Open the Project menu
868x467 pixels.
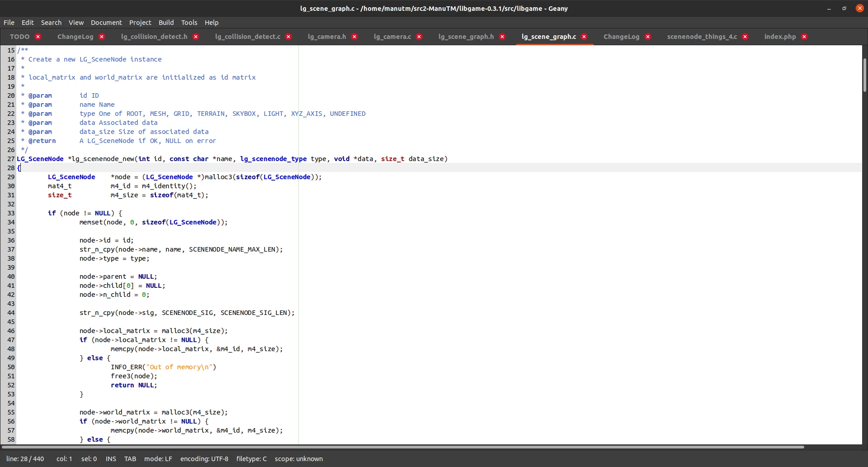tap(140, 22)
